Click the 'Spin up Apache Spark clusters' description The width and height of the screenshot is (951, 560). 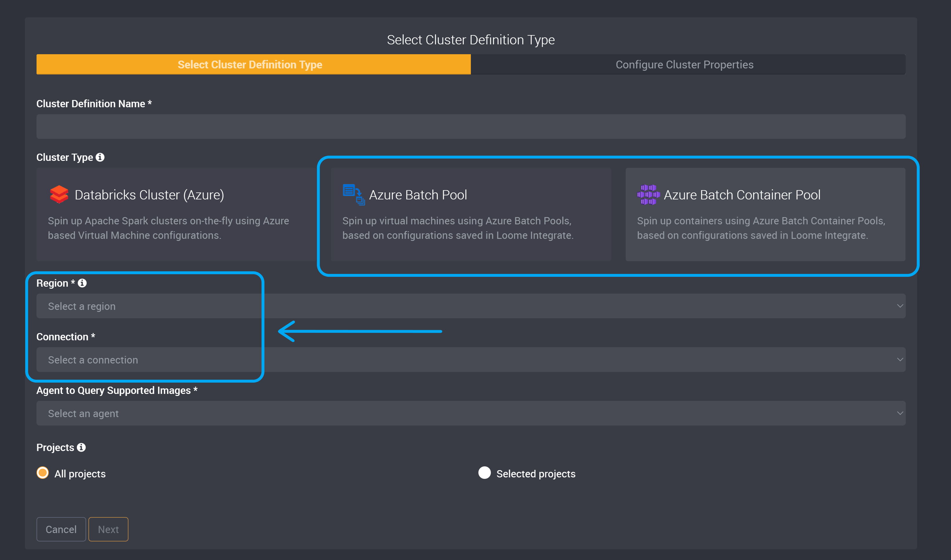tap(168, 228)
